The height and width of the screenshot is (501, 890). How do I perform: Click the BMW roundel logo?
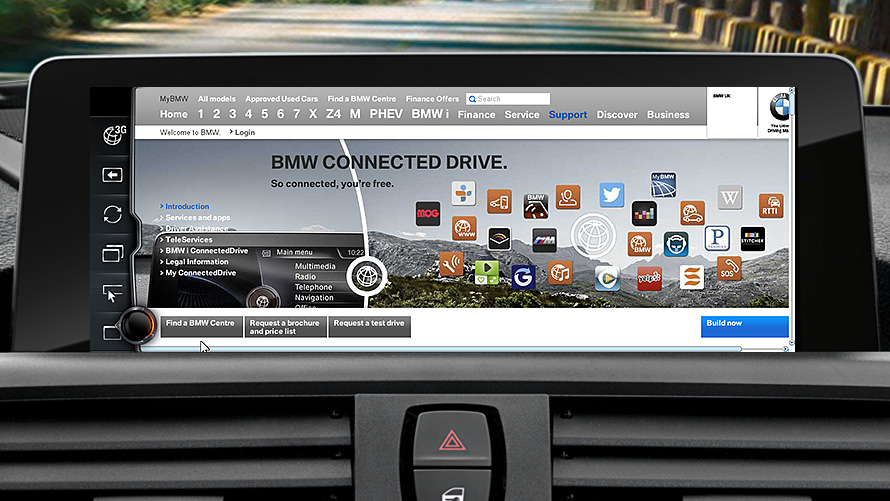coord(779,107)
